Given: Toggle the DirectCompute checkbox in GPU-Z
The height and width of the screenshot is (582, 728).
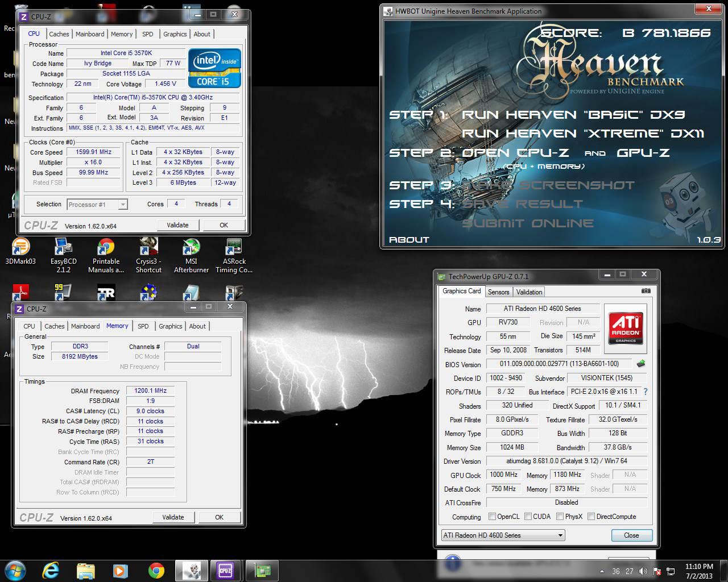Looking at the screenshot, I should pyautogui.click(x=591, y=517).
